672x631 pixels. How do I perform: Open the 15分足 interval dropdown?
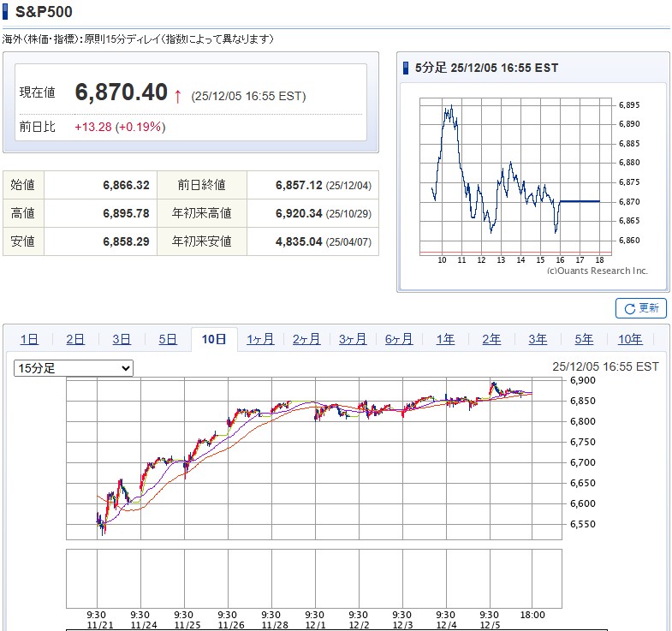point(74,368)
